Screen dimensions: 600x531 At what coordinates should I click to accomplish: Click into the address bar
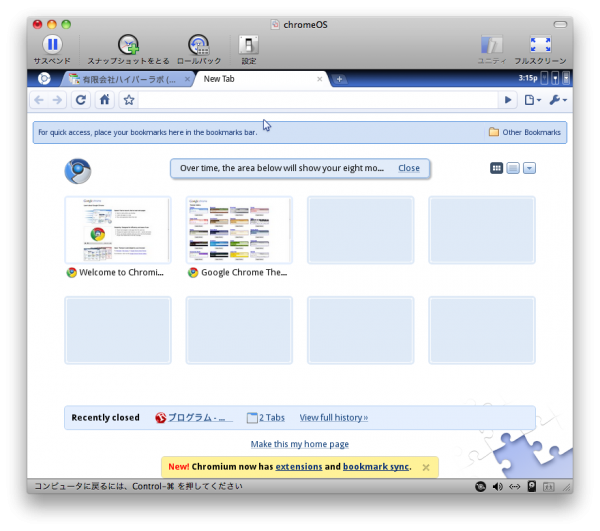tap(318, 100)
